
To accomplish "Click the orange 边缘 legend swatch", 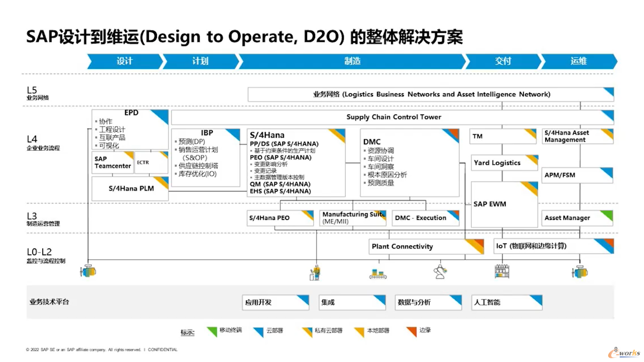I will [412, 331].
